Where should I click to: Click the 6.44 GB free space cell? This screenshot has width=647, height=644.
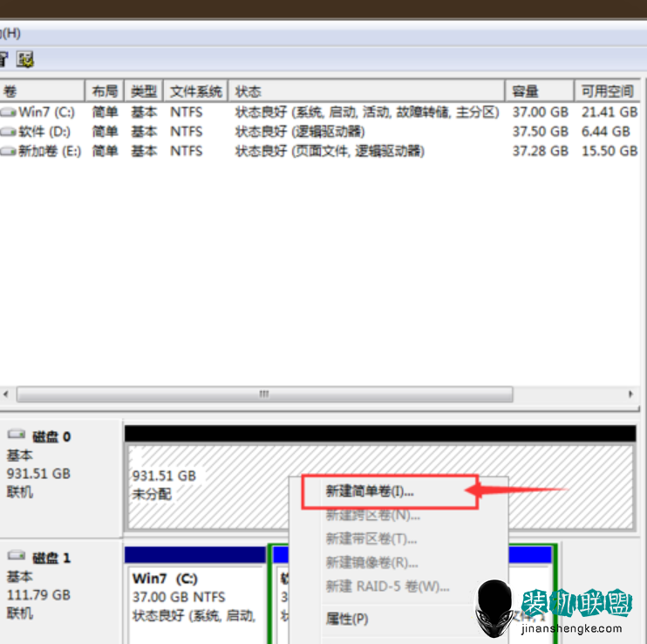(x=605, y=132)
